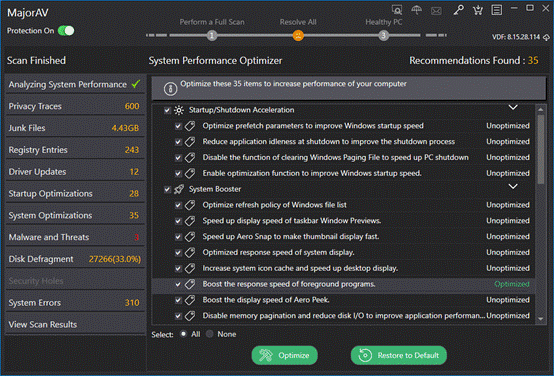Image resolution: width=554 pixels, height=376 pixels.
Task: Click step 1 Perform a Full Scan marker
Action: point(212,36)
